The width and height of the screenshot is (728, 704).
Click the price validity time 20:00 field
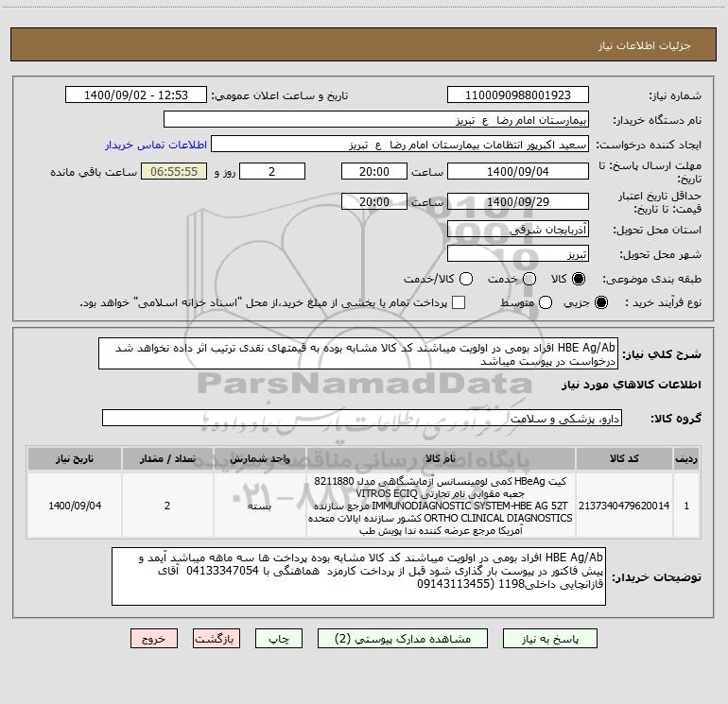point(374,201)
